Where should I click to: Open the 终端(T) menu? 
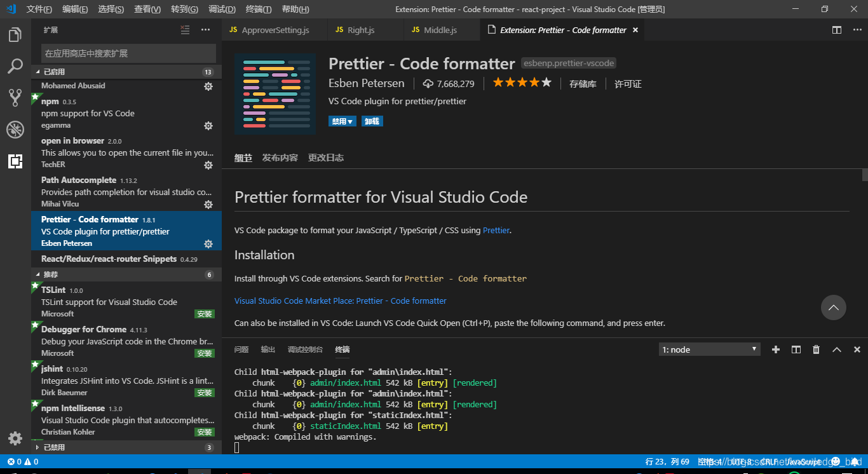coord(259,9)
